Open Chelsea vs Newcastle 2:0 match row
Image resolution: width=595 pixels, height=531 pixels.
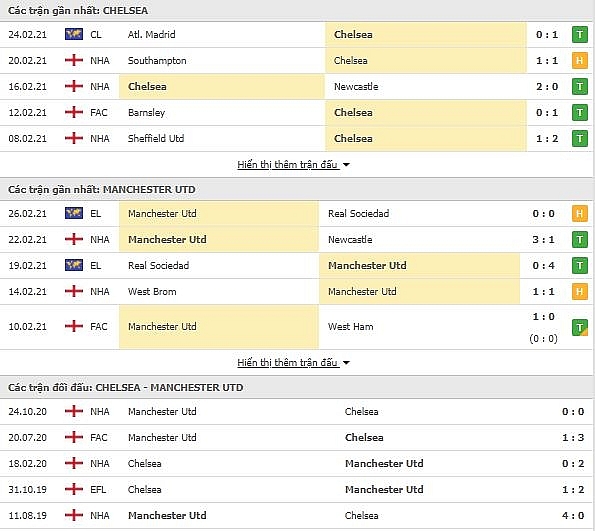298,87
